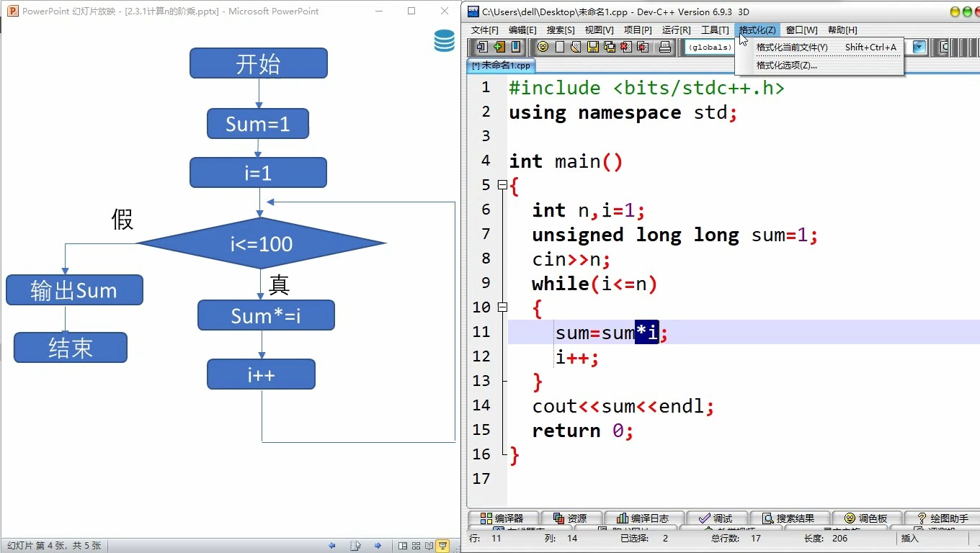The width and height of the screenshot is (980, 553).
Task: Click the Sum*=i flowchart box
Action: coord(266,315)
